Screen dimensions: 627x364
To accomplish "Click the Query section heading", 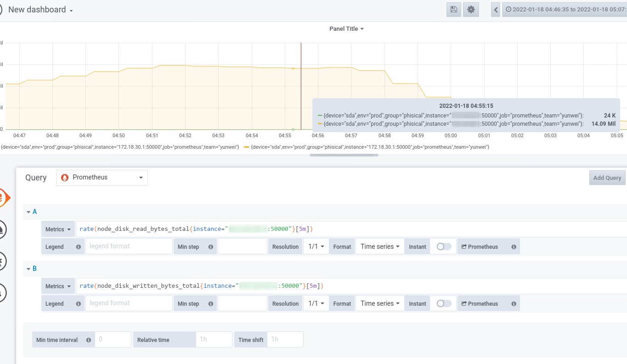I will pyautogui.click(x=36, y=178).
